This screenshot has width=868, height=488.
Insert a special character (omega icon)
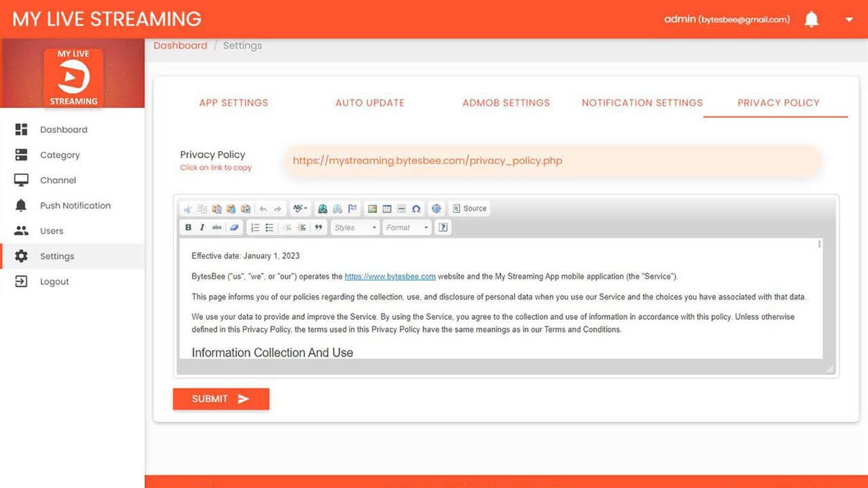pos(416,209)
